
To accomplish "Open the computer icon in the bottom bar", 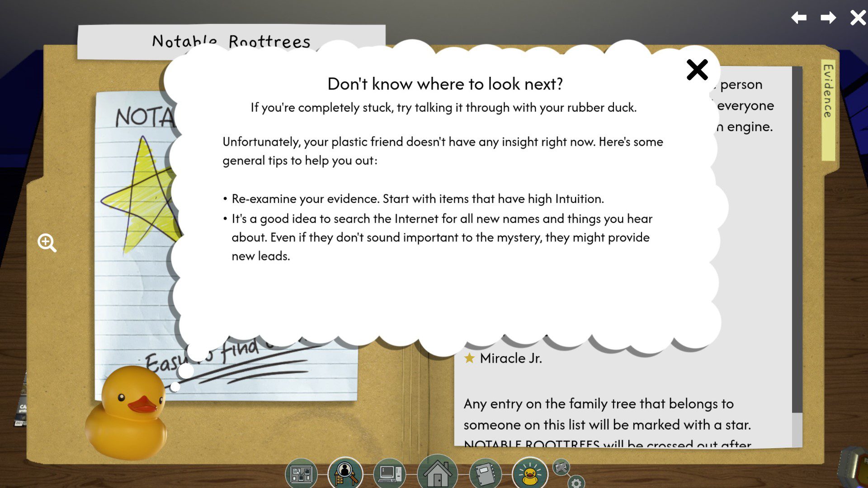I will (x=390, y=474).
